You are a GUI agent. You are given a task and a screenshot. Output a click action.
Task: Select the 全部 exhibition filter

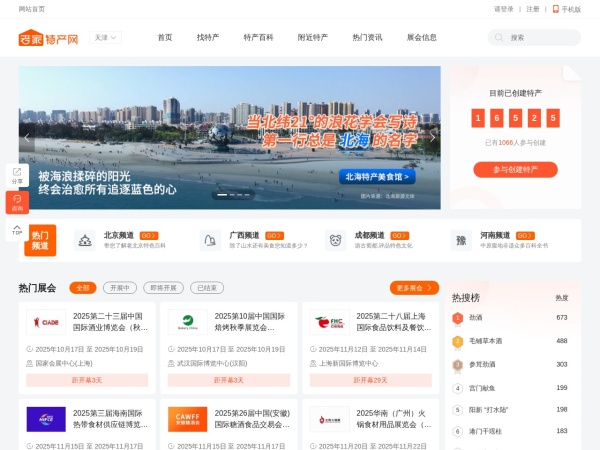tap(83, 288)
